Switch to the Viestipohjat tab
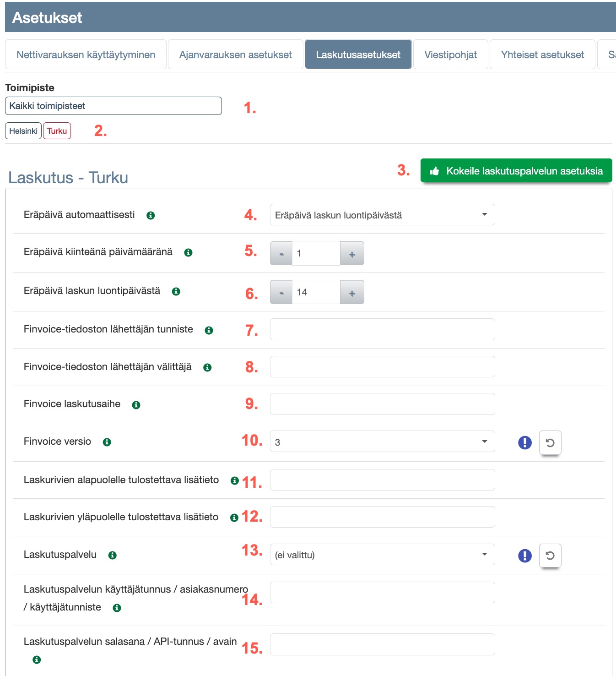Image resolution: width=616 pixels, height=676 pixels. [x=450, y=55]
